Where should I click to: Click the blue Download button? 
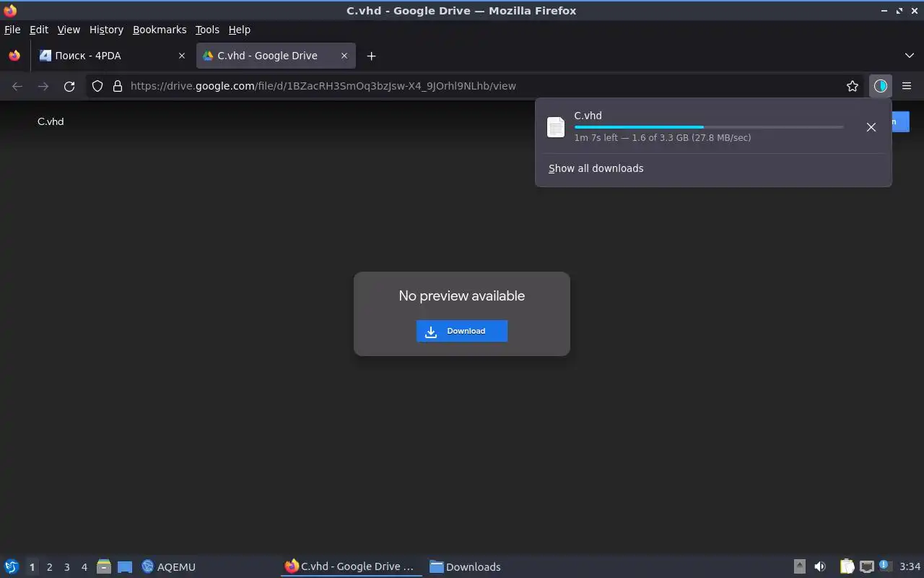(x=462, y=331)
